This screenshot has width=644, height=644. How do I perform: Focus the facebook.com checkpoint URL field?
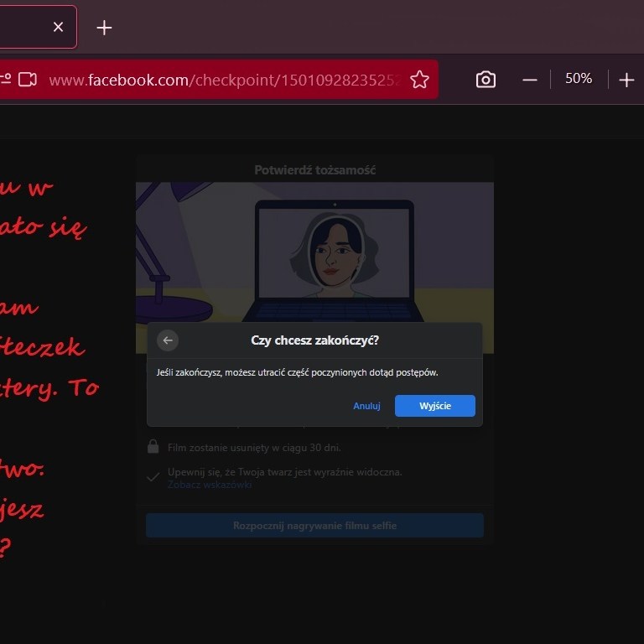click(222, 80)
